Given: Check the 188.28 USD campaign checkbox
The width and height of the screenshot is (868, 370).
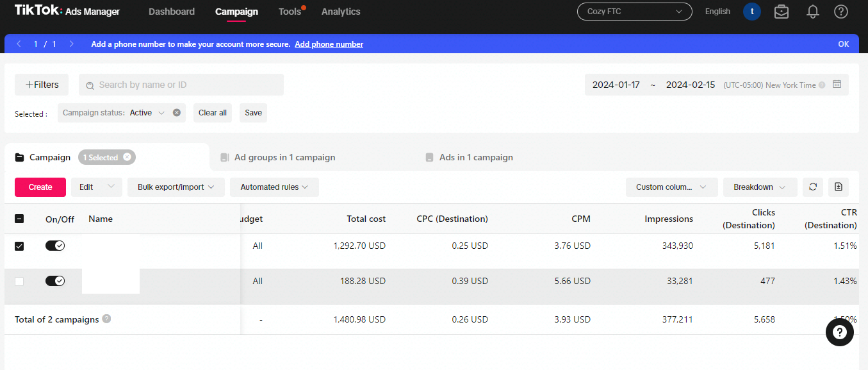Looking at the screenshot, I should coord(19,281).
